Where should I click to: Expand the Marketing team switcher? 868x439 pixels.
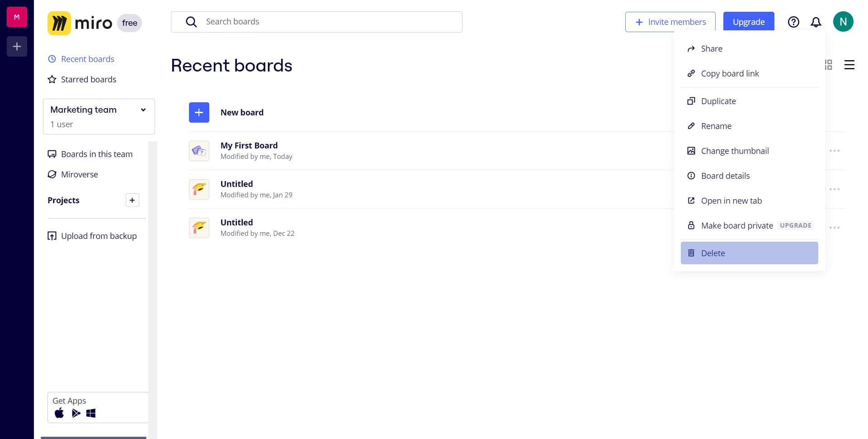[x=143, y=110]
